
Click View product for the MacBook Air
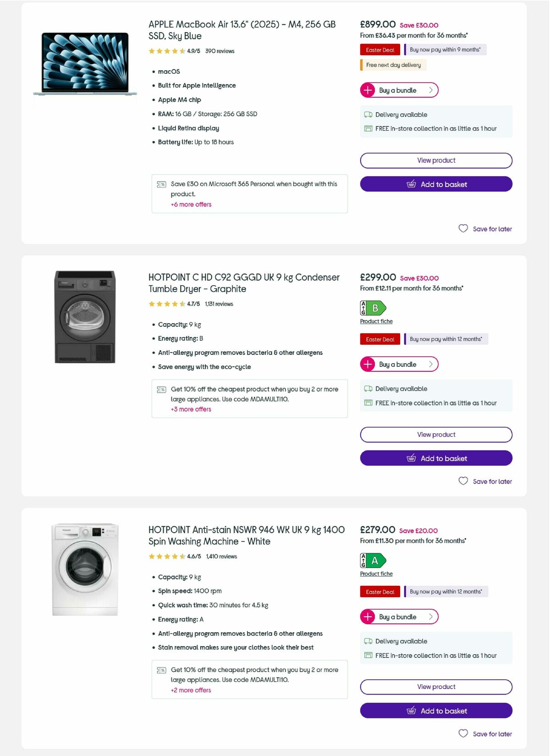coord(436,160)
